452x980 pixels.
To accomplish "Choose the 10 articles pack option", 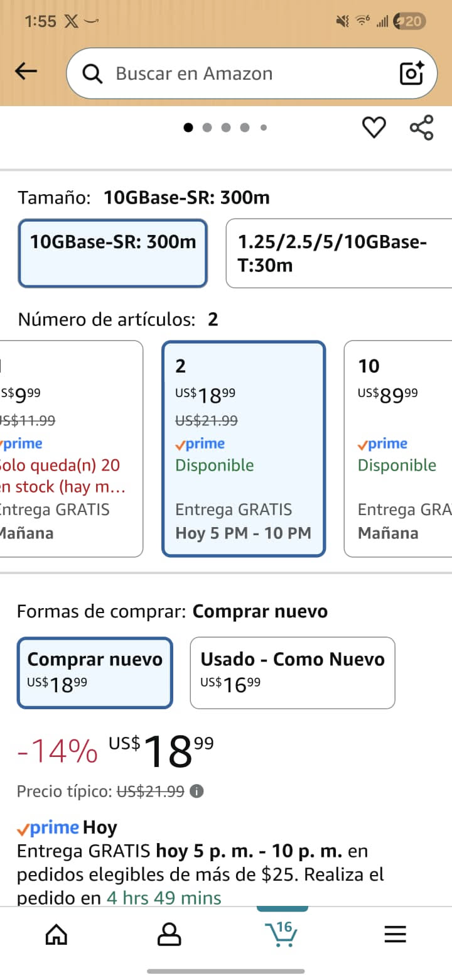I will point(398,449).
